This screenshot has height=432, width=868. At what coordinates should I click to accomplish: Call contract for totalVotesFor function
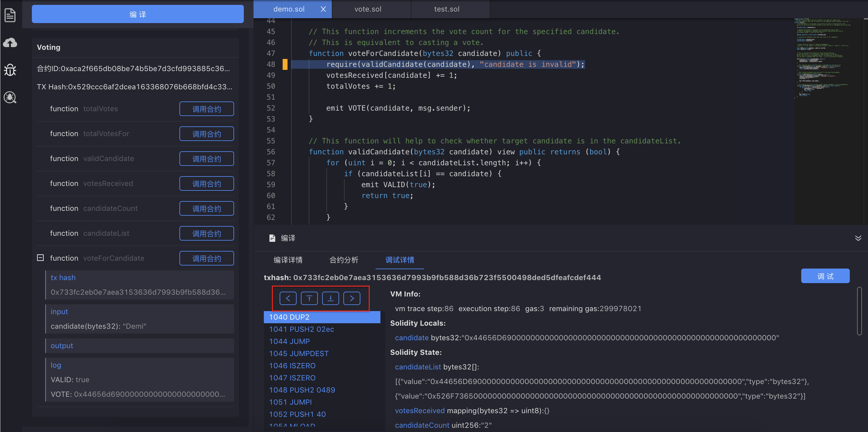206,134
